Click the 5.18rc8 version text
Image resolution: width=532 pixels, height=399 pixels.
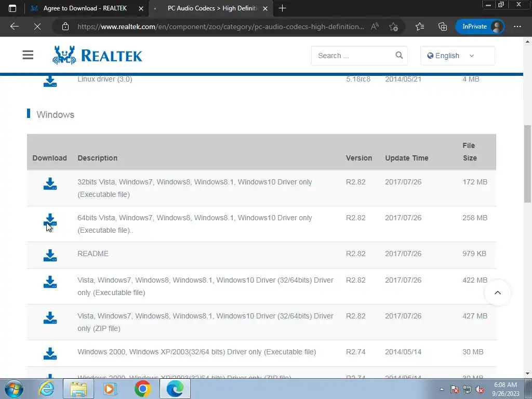pos(358,79)
